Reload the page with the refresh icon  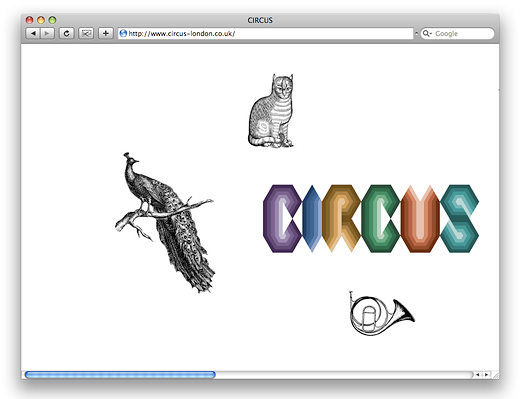click(66, 33)
